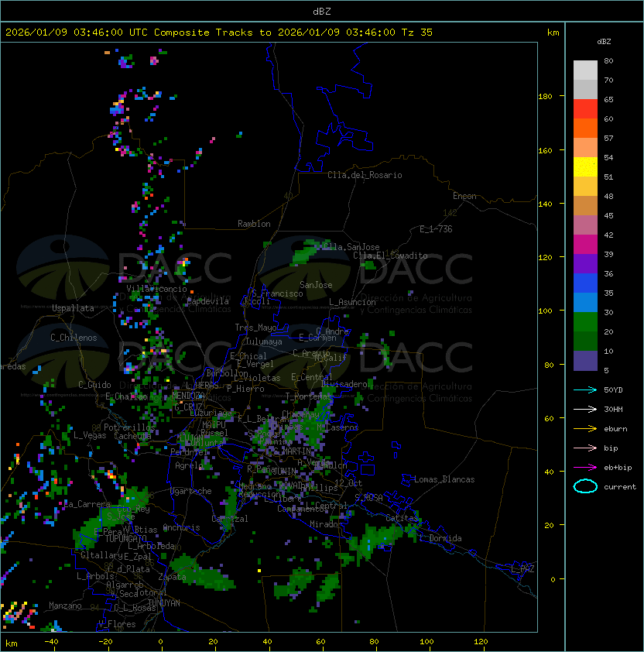The width and height of the screenshot is (644, 652).
Task: Click the V_Flores map label
Action: tap(117, 624)
